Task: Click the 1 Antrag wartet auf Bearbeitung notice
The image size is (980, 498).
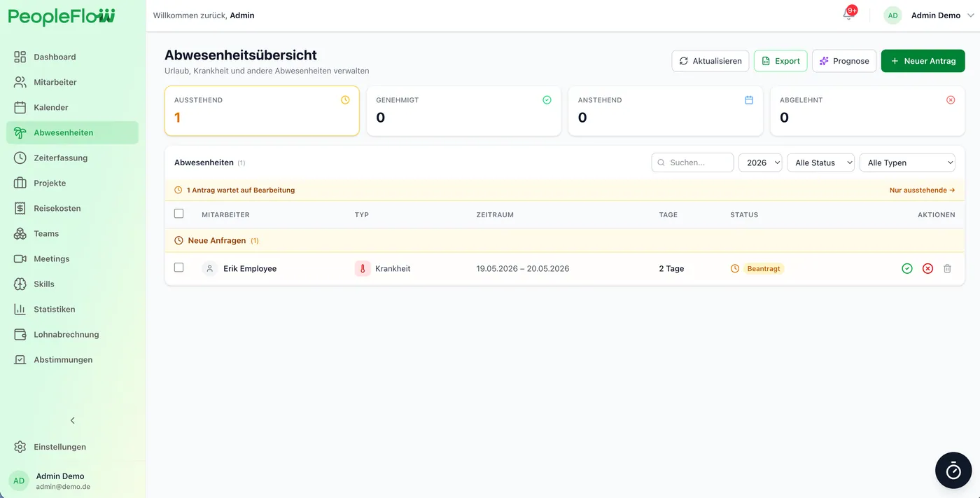Action: 241,190
